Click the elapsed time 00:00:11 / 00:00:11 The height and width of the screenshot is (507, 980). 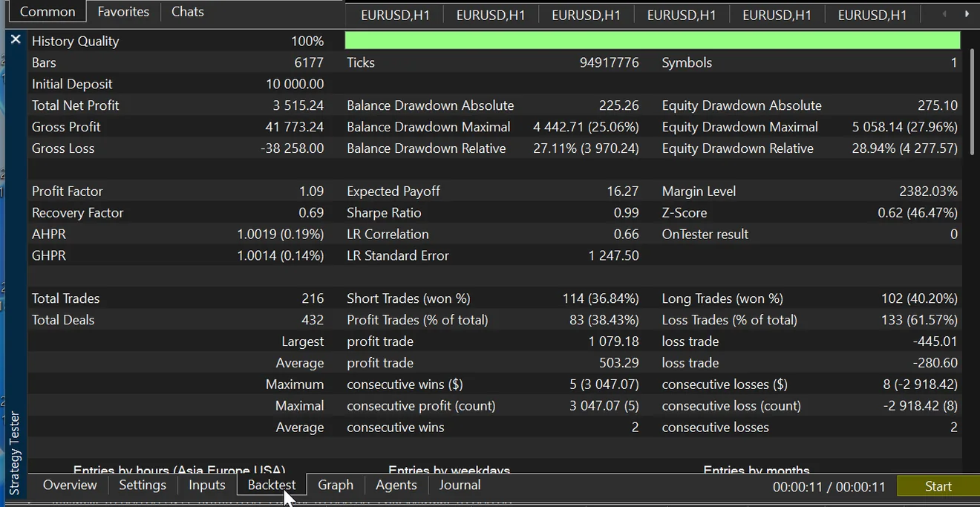point(829,487)
